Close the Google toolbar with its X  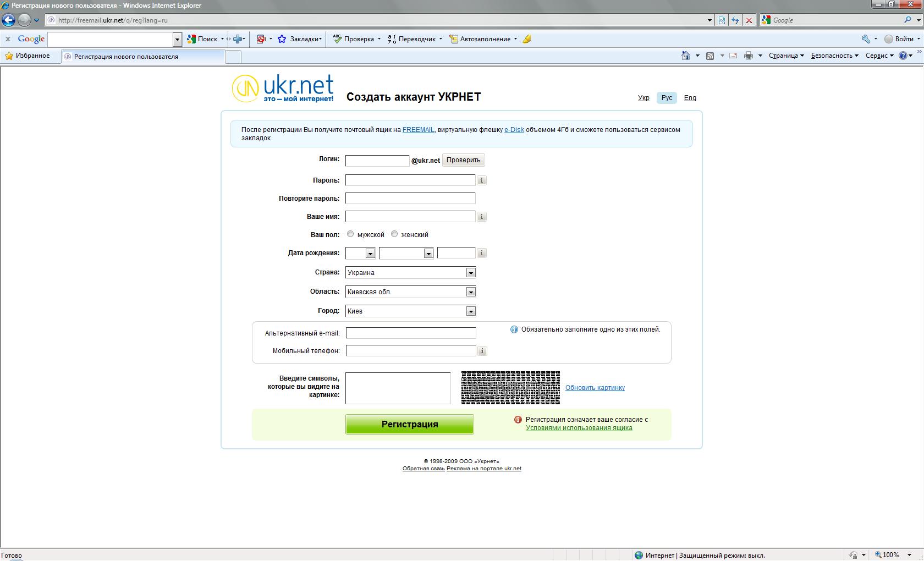(8, 39)
